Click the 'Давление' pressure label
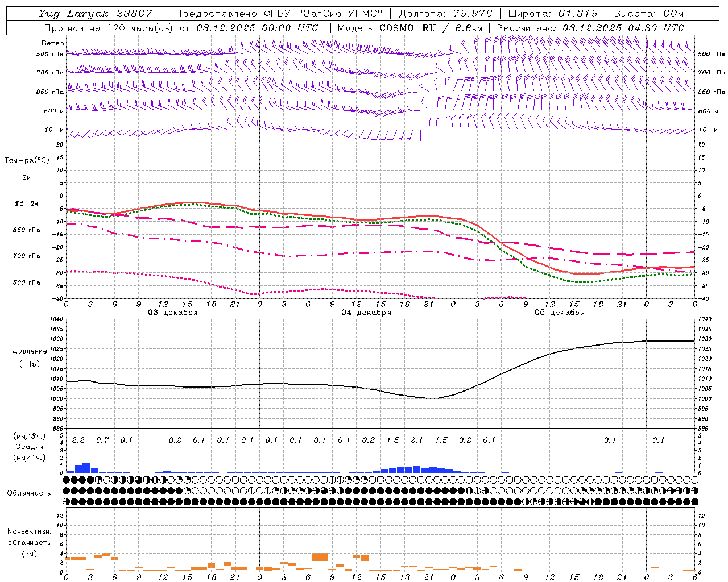728x582 pixels. click(29, 351)
